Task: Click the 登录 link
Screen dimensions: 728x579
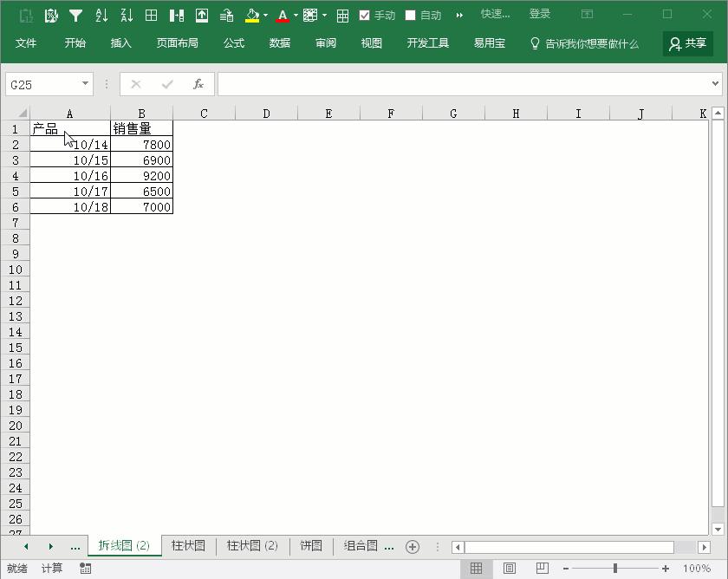Action: click(x=540, y=14)
